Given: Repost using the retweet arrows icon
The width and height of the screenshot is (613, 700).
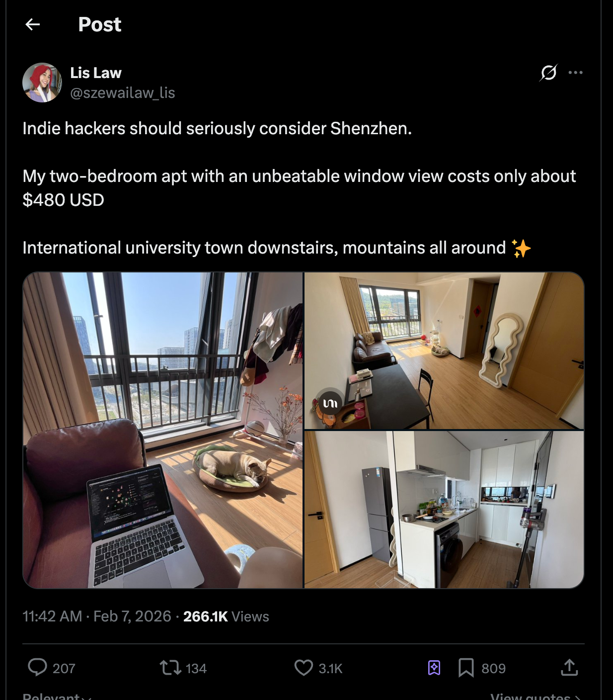Looking at the screenshot, I should [170, 667].
